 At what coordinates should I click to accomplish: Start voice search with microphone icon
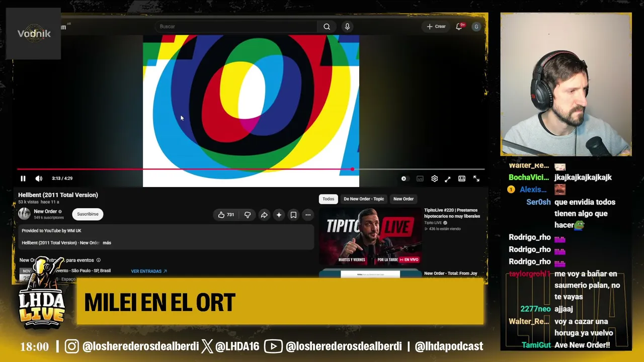tap(347, 27)
